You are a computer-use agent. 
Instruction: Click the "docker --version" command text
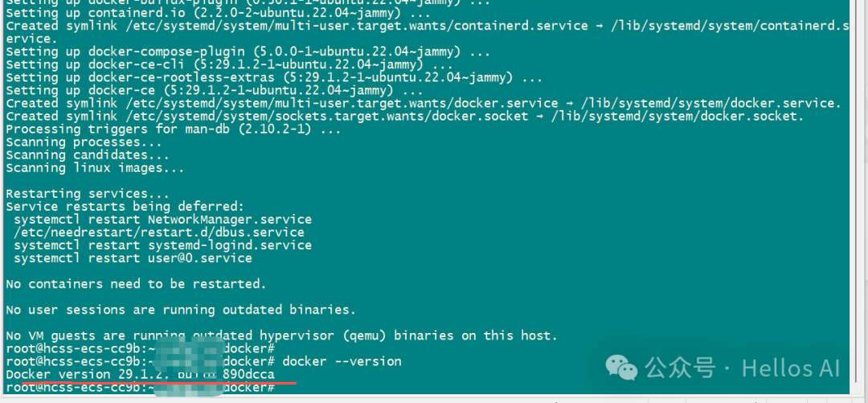tap(342, 361)
